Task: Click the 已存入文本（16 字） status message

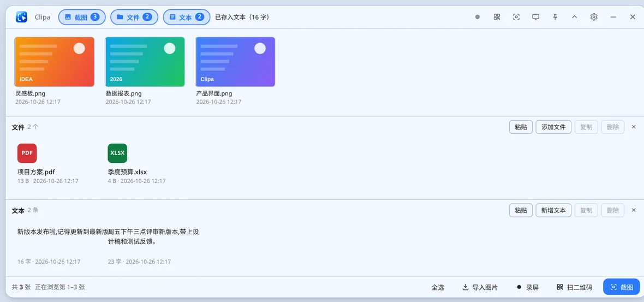Action: (242, 17)
